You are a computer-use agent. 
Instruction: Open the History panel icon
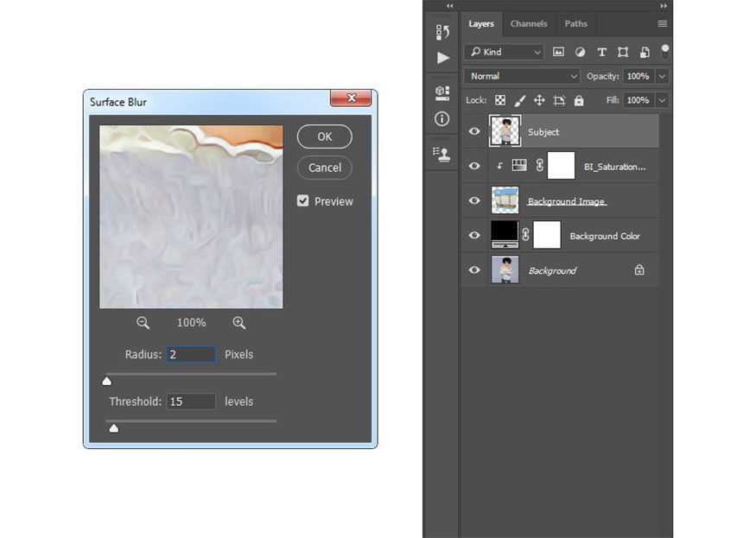coord(442,32)
